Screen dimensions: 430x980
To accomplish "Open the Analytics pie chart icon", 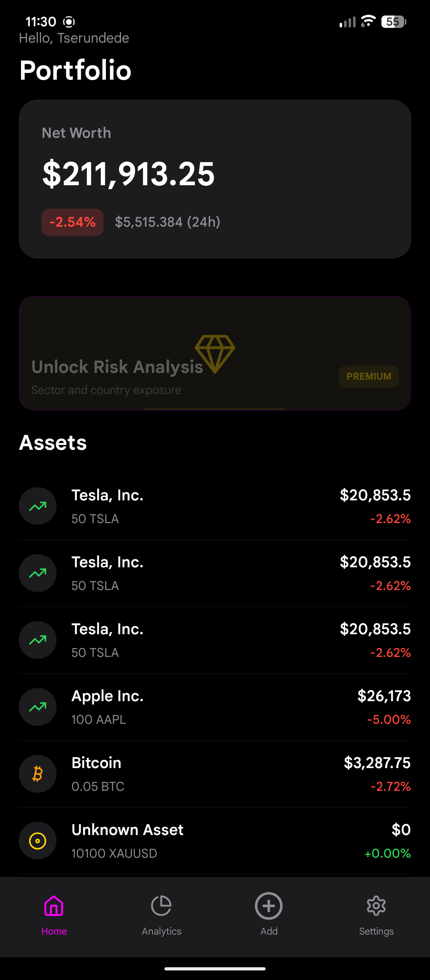I will click(161, 906).
